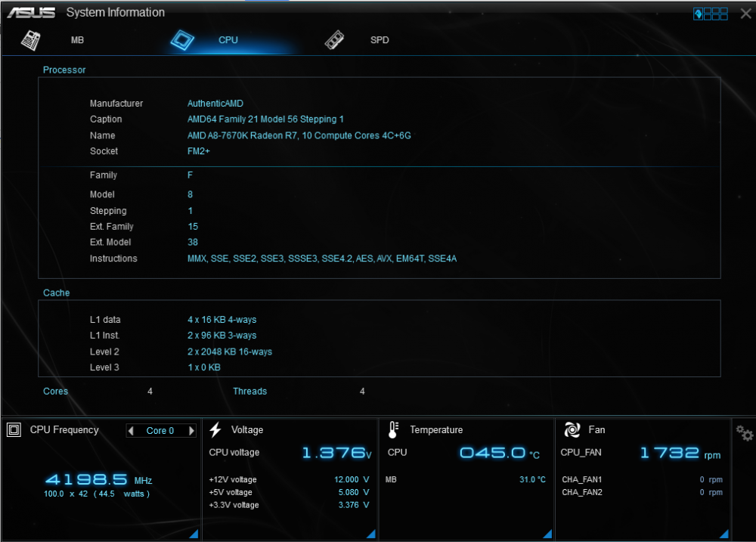Viewport: 756px width, 542px height.
Task: Click the Cache section heading
Action: (x=57, y=293)
